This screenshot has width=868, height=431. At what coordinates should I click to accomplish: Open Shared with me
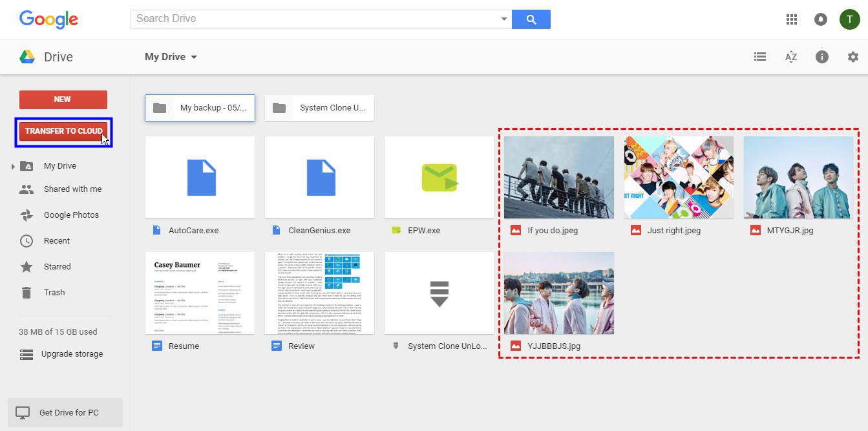click(x=73, y=189)
